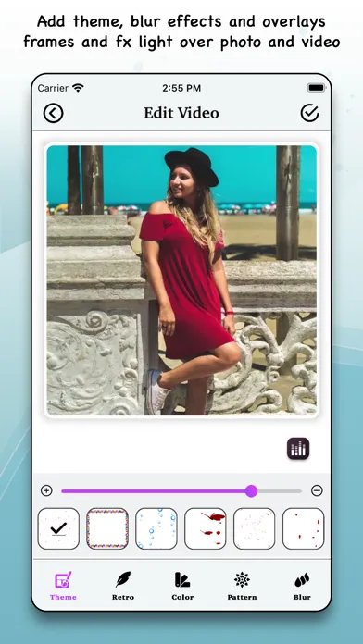Click the minus icon beside the slider

click(x=317, y=490)
